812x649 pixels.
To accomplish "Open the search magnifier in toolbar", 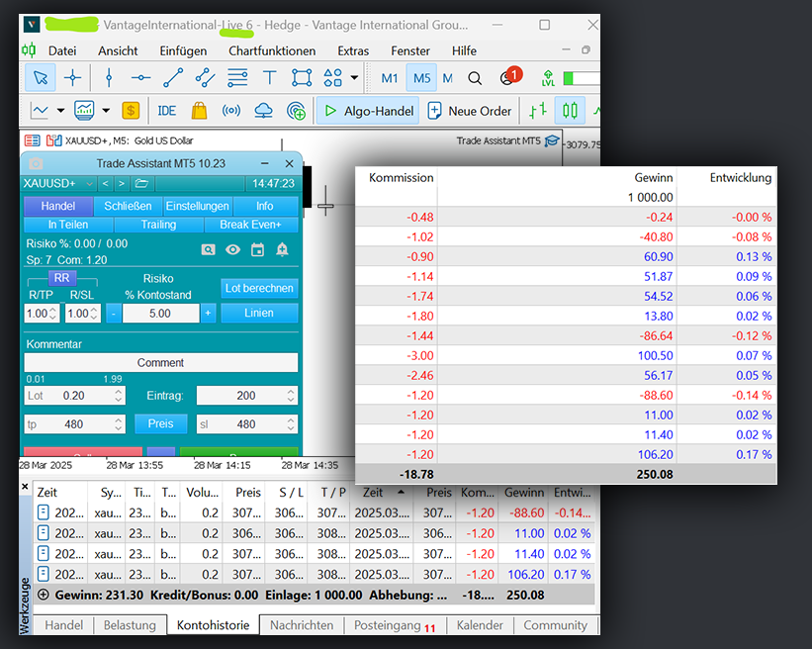I will point(475,78).
